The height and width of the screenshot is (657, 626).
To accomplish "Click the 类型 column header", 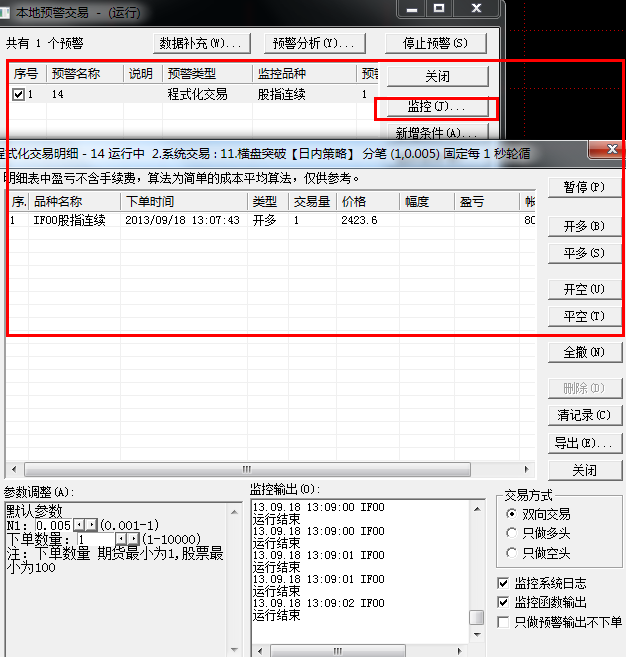I will point(268,202).
